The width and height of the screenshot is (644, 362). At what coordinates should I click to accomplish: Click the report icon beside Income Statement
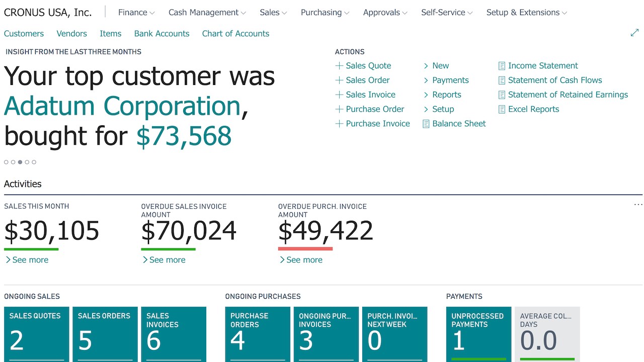click(x=502, y=66)
